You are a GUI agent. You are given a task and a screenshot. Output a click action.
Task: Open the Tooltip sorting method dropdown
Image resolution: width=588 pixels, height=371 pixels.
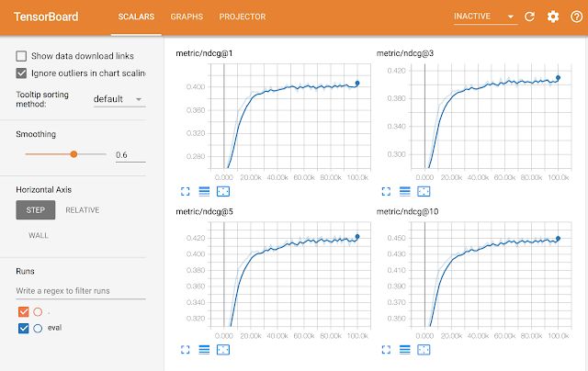pyautogui.click(x=119, y=99)
